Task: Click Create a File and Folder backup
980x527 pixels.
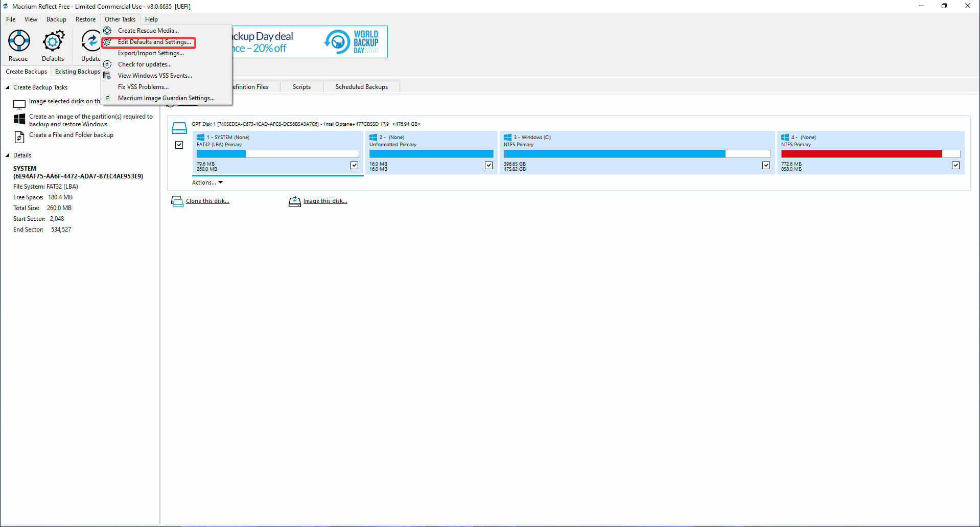Action: point(71,135)
